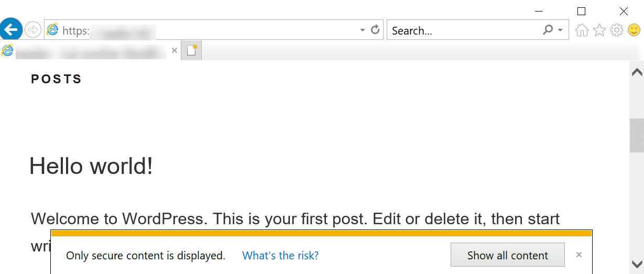Click the search magnifier icon
The height and width of the screenshot is (274, 644).
(x=548, y=30)
